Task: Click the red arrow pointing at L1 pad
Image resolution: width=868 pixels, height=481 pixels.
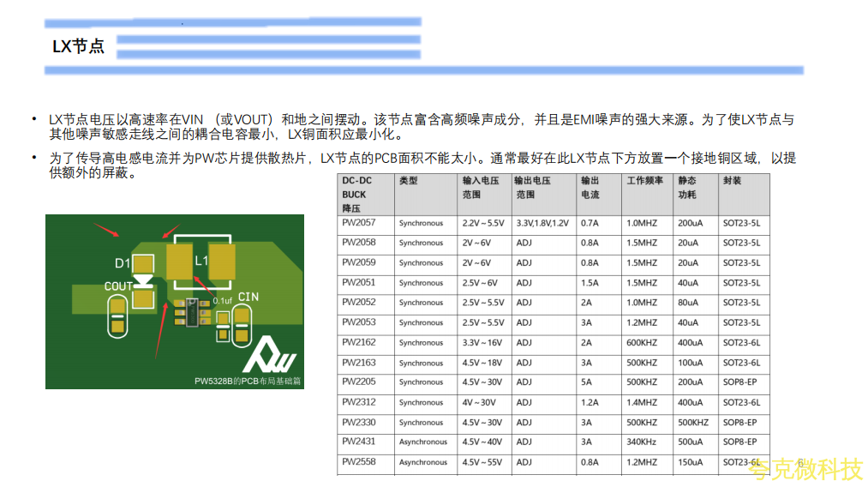Action: click(203, 287)
